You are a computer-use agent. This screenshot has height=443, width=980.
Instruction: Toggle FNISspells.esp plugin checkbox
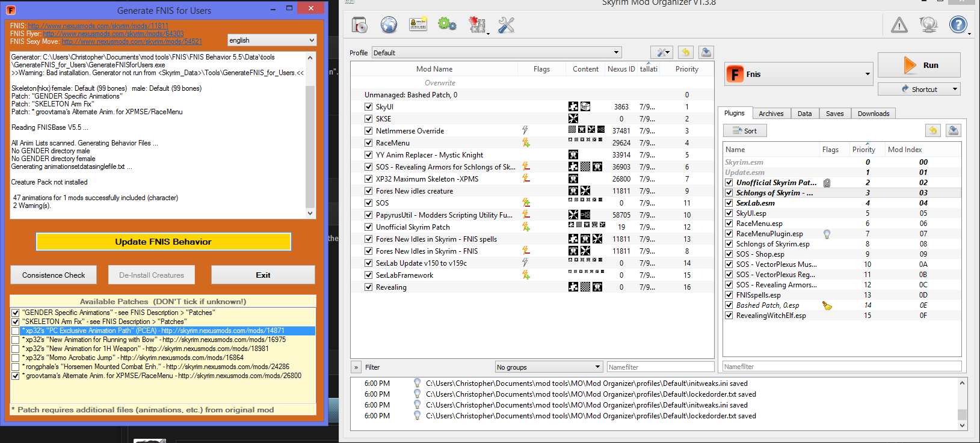tap(729, 295)
